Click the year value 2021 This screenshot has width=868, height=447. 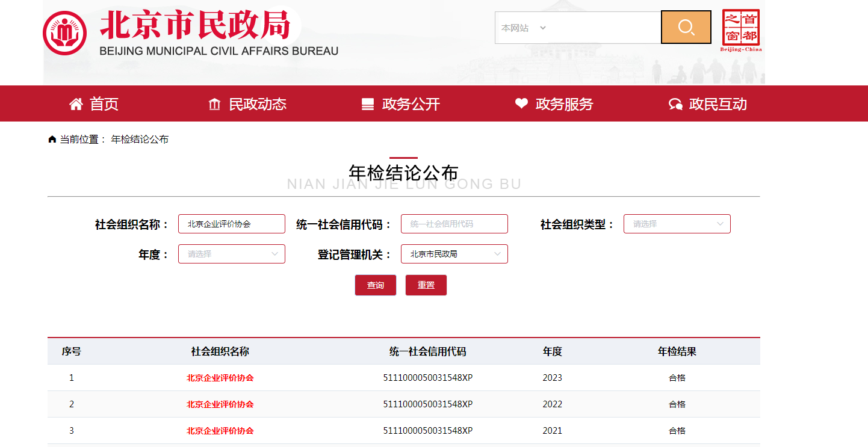[553, 431]
